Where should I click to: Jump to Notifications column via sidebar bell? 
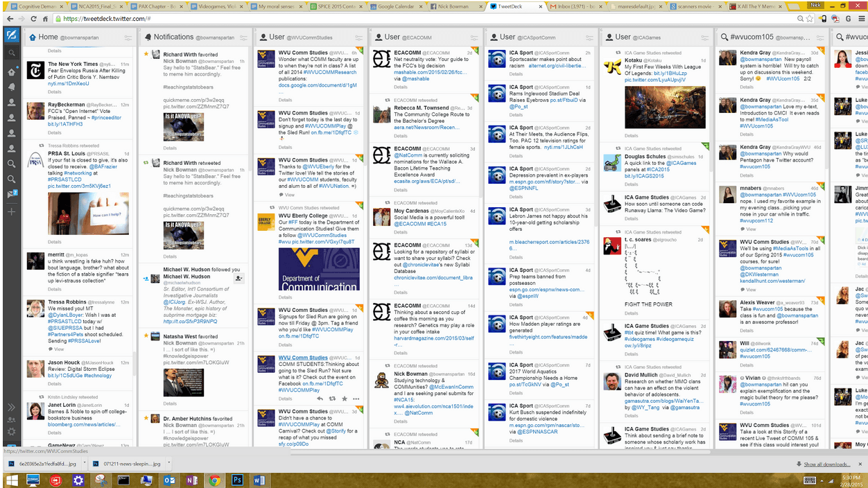pyautogui.click(x=11, y=87)
